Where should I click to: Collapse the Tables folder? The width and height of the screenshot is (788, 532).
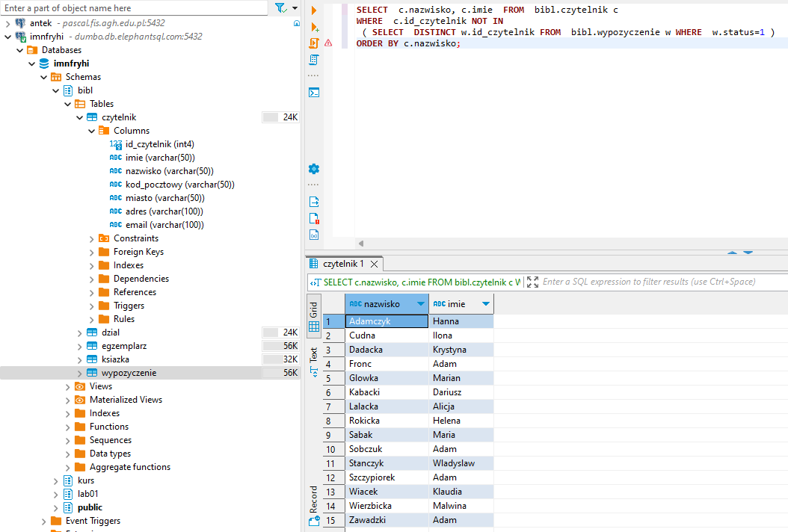coord(68,104)
